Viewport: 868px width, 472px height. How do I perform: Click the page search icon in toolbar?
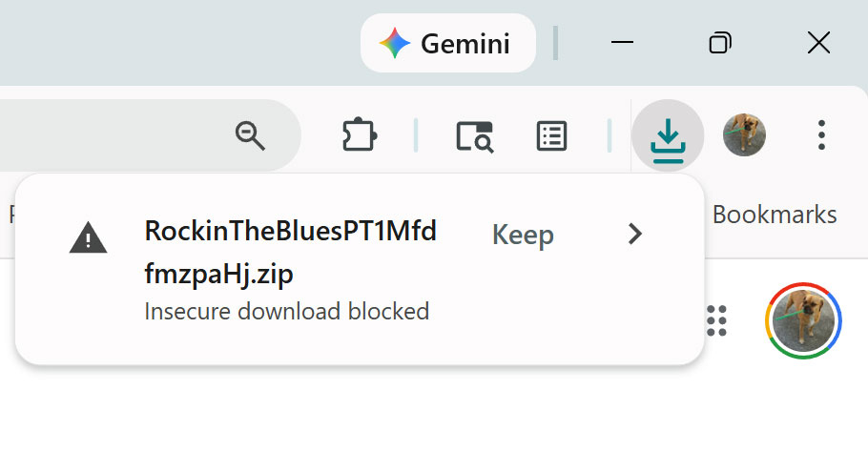pyautogui.click(x=474, y=136)
